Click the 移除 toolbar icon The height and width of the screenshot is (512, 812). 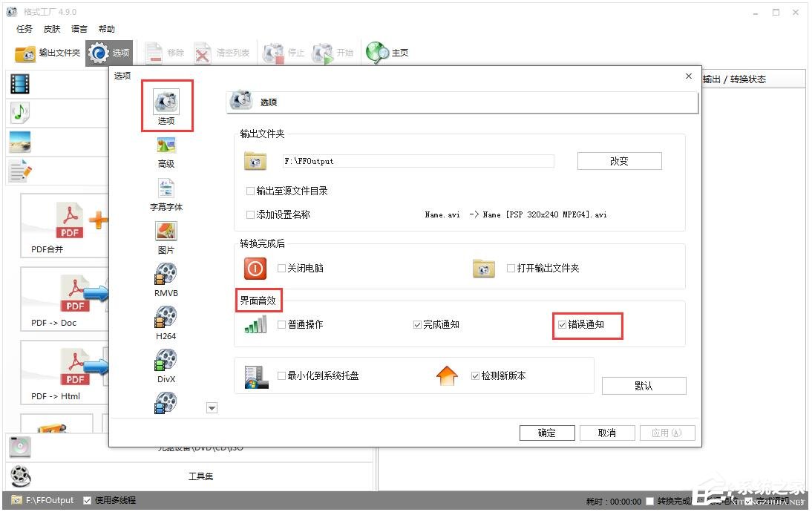coord(154,53)
